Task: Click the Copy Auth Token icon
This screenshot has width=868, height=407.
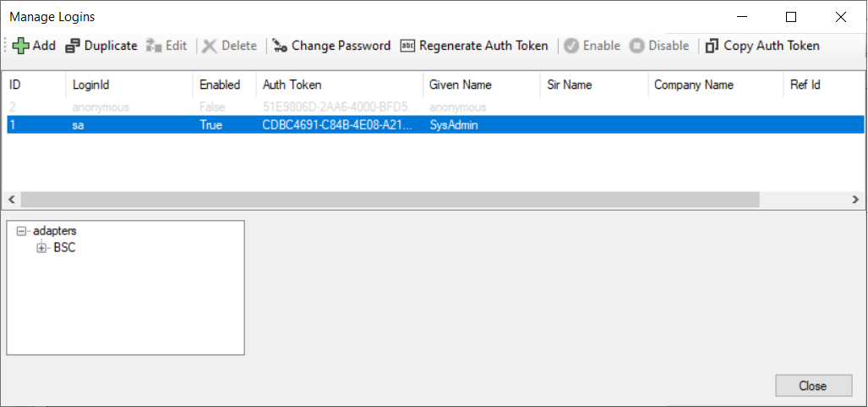Action: [x=712, y=46]
